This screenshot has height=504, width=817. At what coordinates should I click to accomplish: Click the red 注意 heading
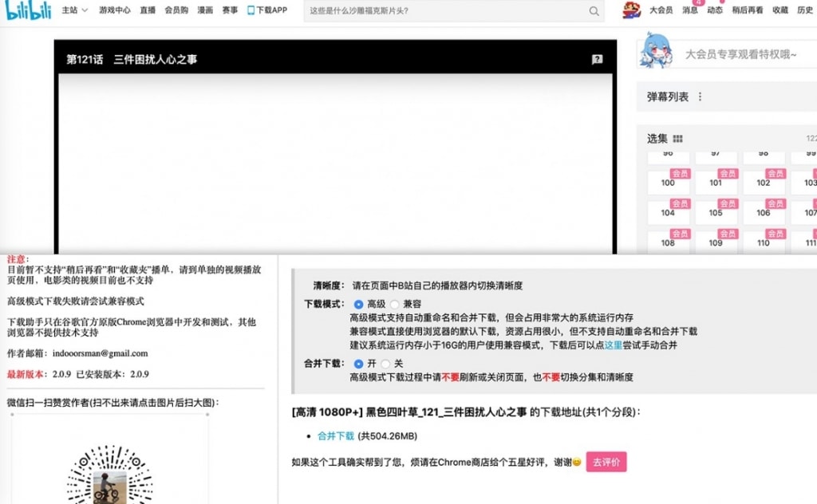[x=16, y=258]
